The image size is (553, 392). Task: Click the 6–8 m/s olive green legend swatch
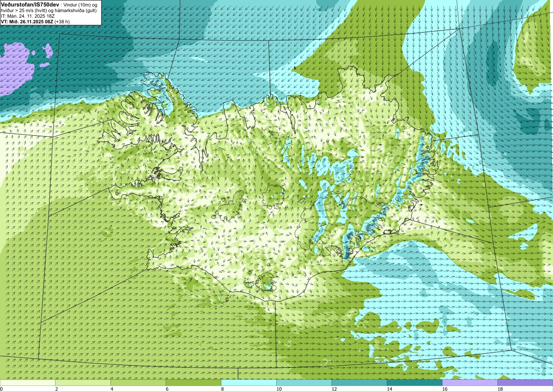tap(194, 383)
